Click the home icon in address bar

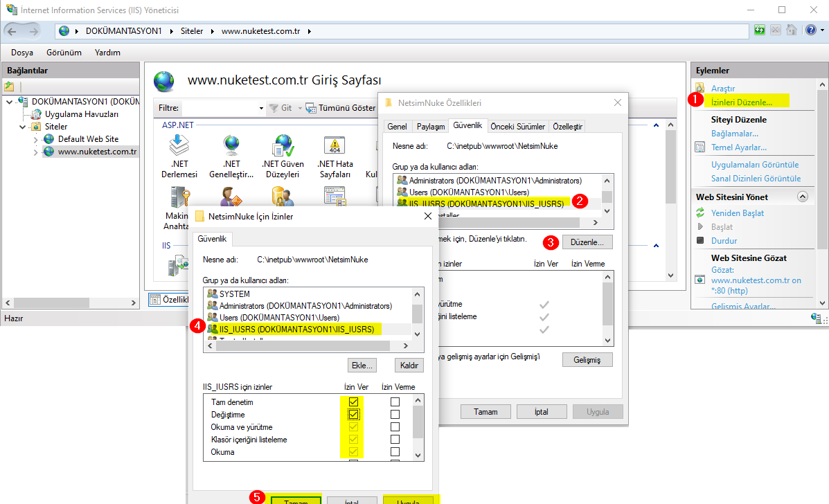tap(792, 30)
